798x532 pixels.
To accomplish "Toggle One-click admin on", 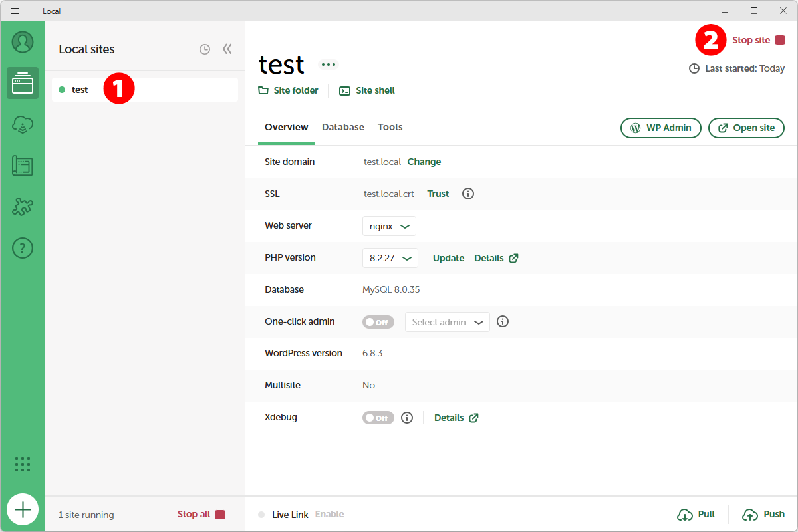I will tap(378, 321).
